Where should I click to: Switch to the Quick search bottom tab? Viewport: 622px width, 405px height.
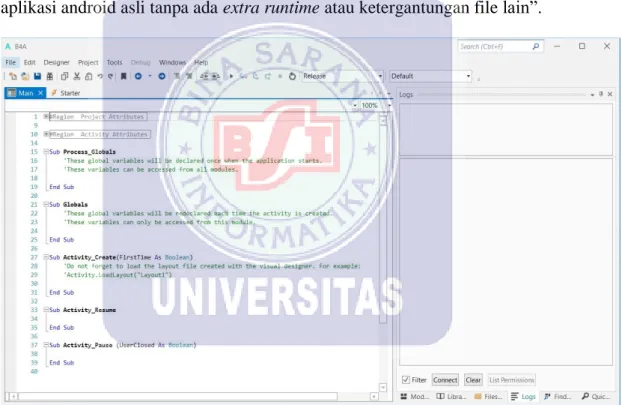(x=596, y=396)
